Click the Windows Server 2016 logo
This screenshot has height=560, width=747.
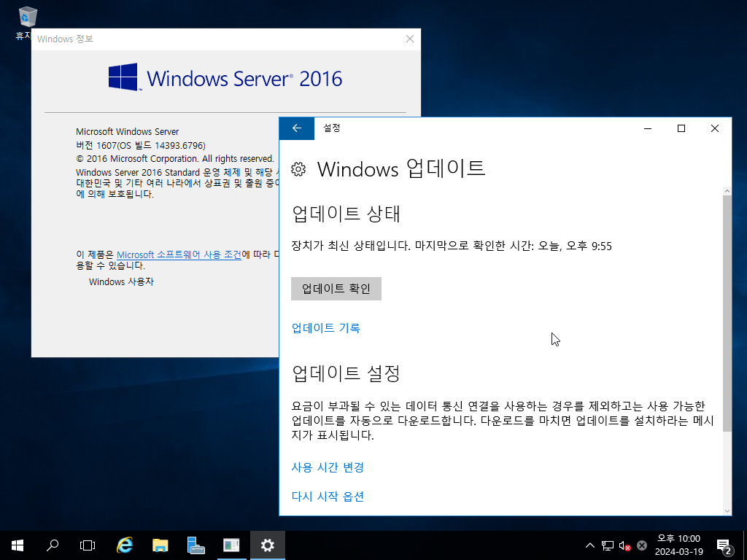(225, 77)
